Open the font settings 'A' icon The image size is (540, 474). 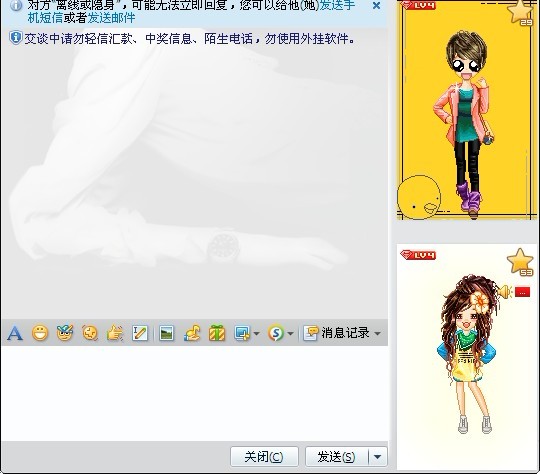tap(15, 333)
